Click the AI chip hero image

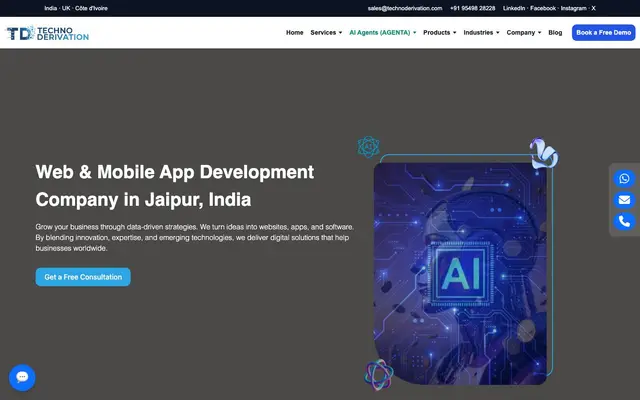[460, 273]
